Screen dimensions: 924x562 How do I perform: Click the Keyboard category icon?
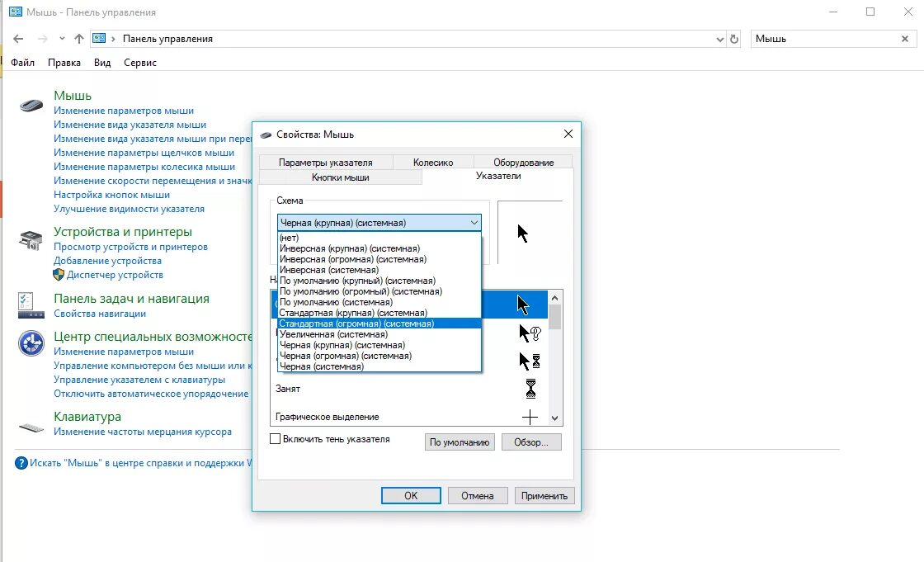31,427
